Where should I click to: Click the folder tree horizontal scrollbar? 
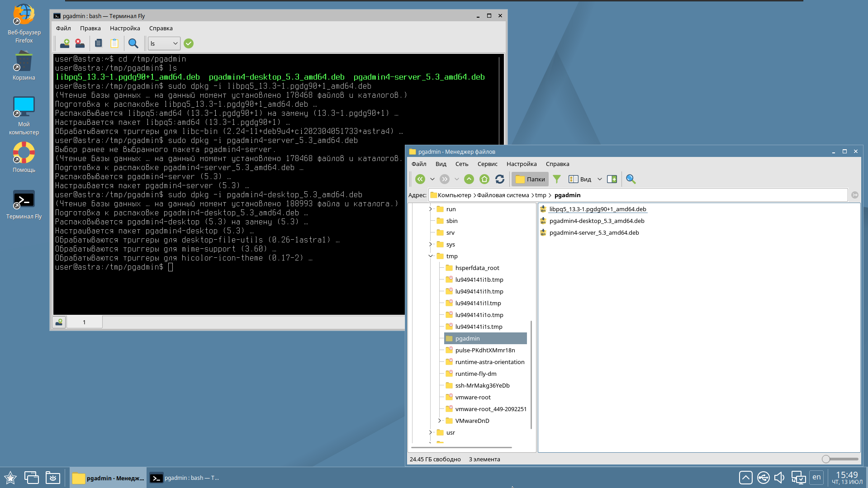[x=461, y=447]
